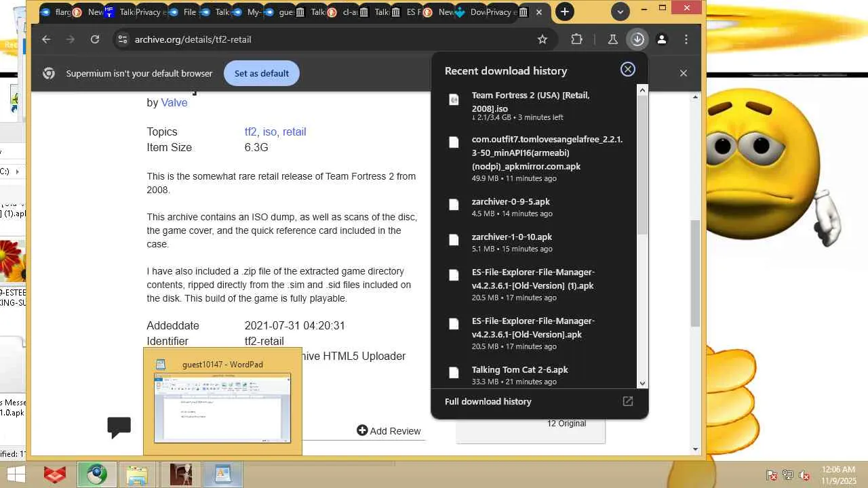View site information icon in address bar
Screen dimensions: 868x488
coord(122,39)
